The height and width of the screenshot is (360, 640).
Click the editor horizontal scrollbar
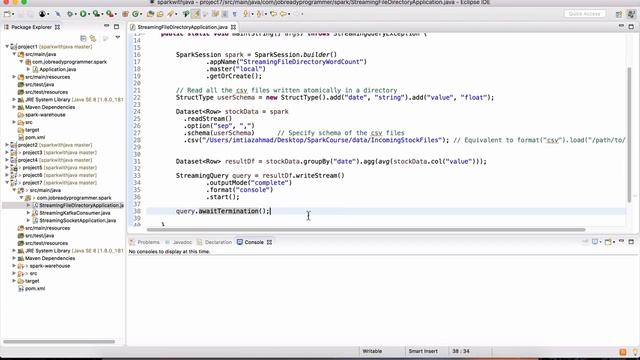pyautogui.click(x=366, y=229)
